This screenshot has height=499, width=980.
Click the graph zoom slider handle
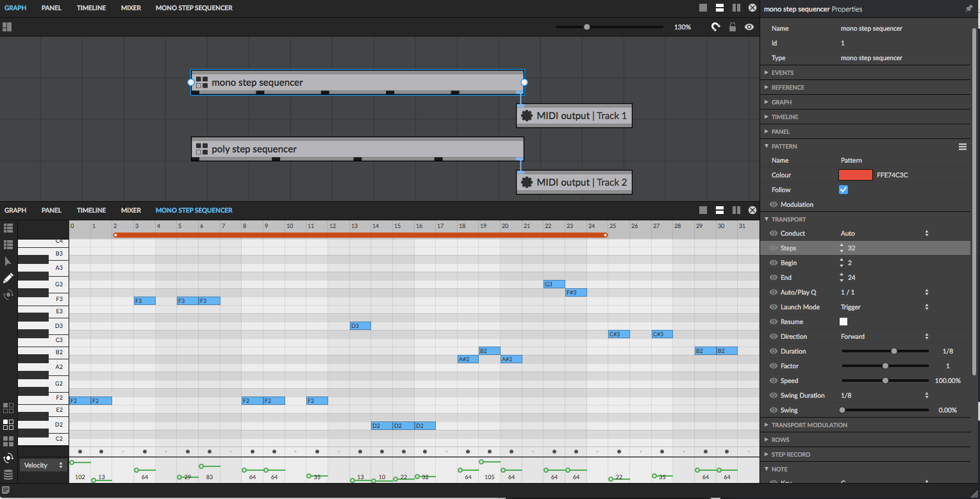pos(586,27)
